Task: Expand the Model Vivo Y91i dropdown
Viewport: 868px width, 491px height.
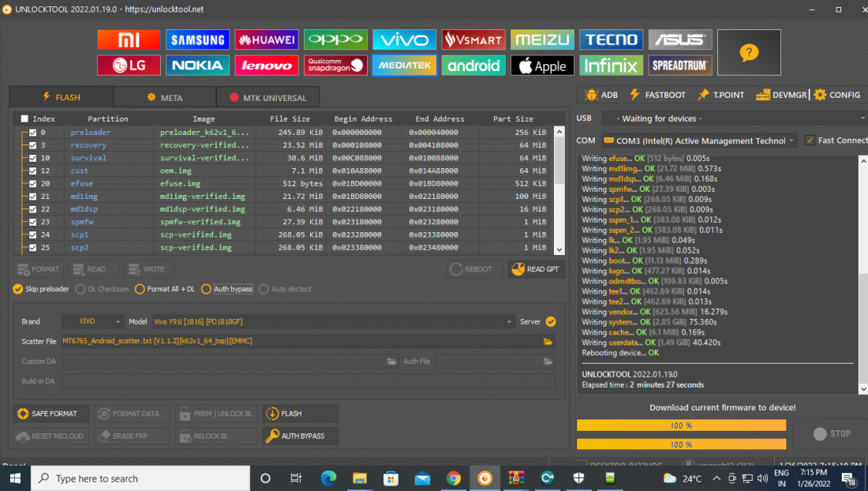Action: click(333, 321)
